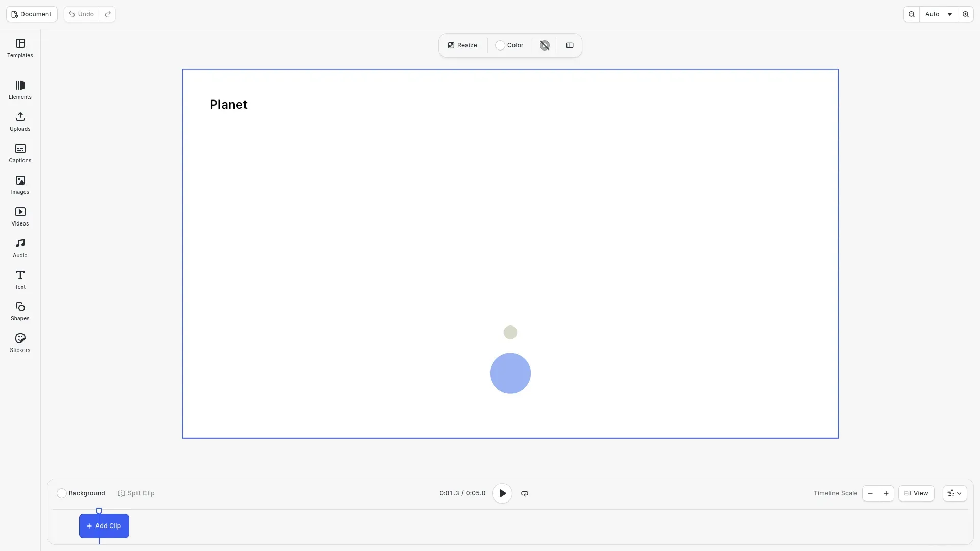Click the zoom out magnifier icon
This screenshot has width=980, height=551.
tap(912, 14)
